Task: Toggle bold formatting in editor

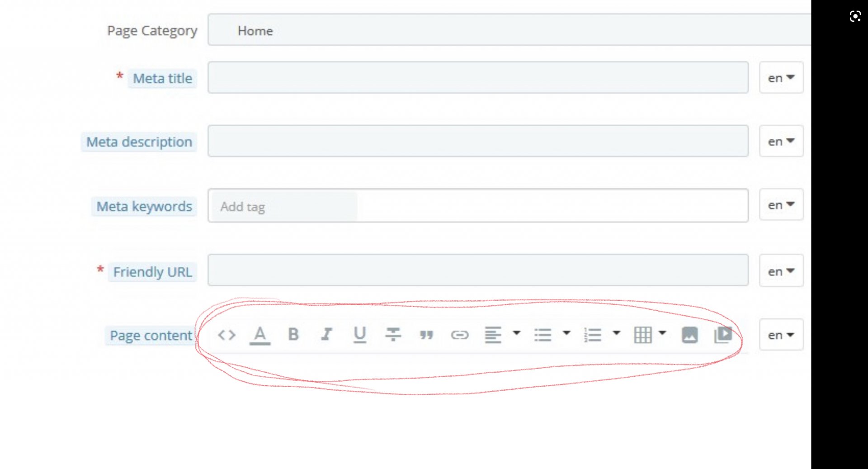Action: 293,334
